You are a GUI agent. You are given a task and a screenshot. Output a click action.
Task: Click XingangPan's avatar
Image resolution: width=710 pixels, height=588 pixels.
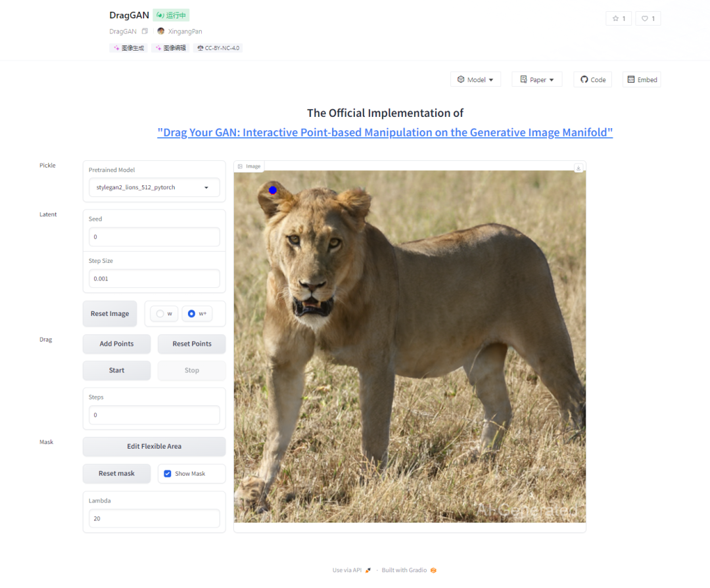pyautogui.click(x=161, y=32)
